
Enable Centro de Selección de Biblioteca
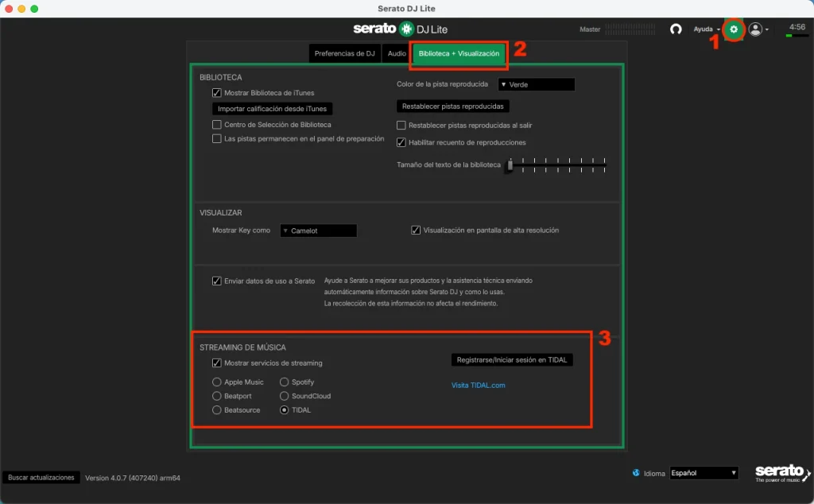[x=216, y=125]
